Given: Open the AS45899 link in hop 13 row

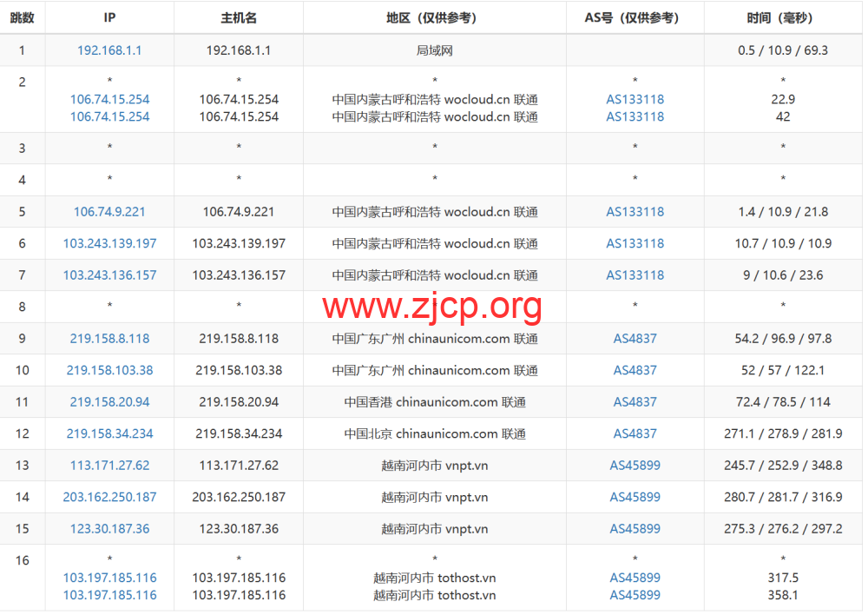Looking at the screenshot, I should (x=635, y=466).
